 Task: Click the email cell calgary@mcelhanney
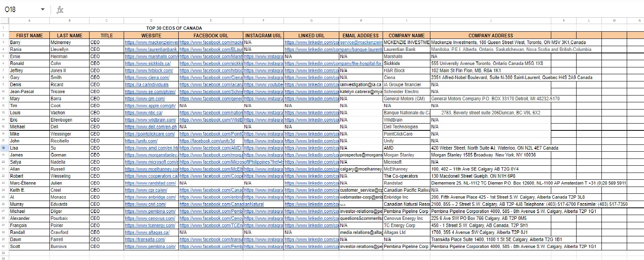pos(361,169)
